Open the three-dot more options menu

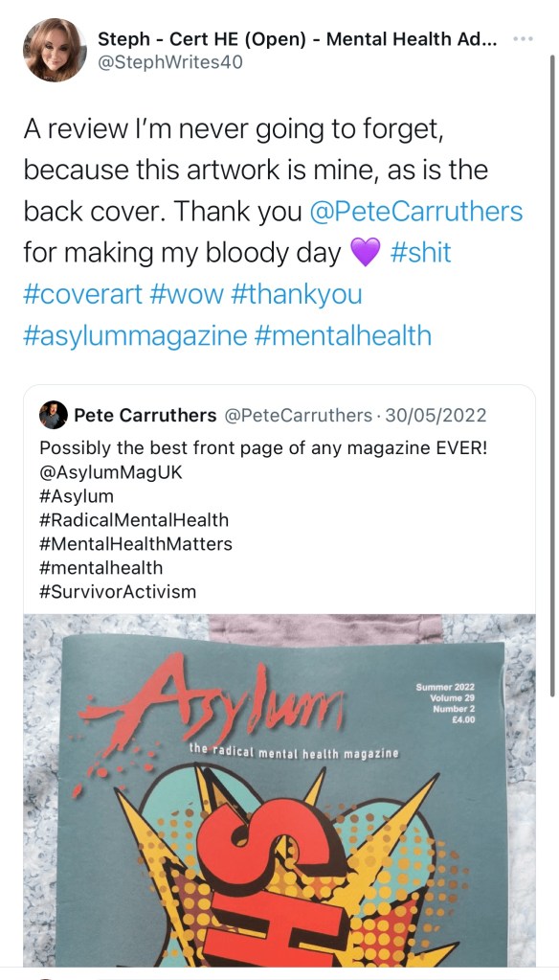click(x=521, y=38)
